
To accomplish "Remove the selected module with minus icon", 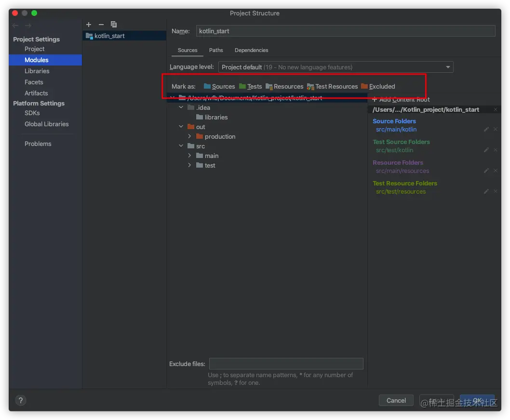I will [101, 25].
